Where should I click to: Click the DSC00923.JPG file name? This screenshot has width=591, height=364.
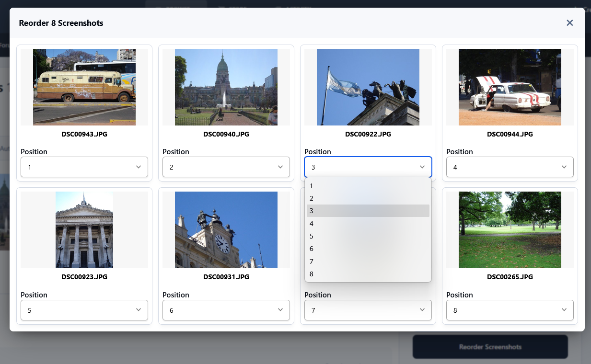click(x=84, y=277)
